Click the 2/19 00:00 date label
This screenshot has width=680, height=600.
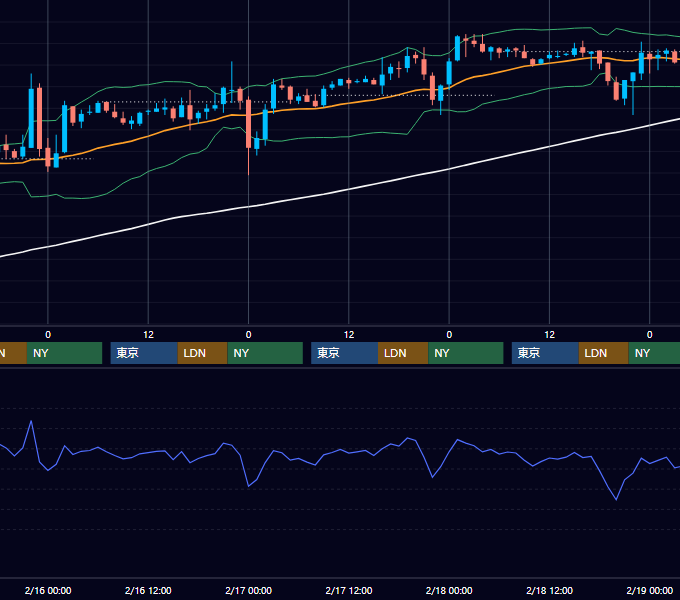[650, 590]
